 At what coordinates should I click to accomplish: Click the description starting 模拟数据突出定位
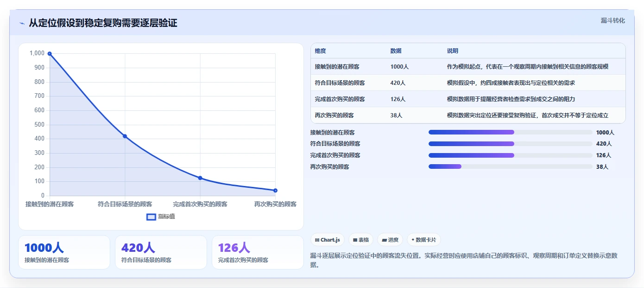coord(528,115)
